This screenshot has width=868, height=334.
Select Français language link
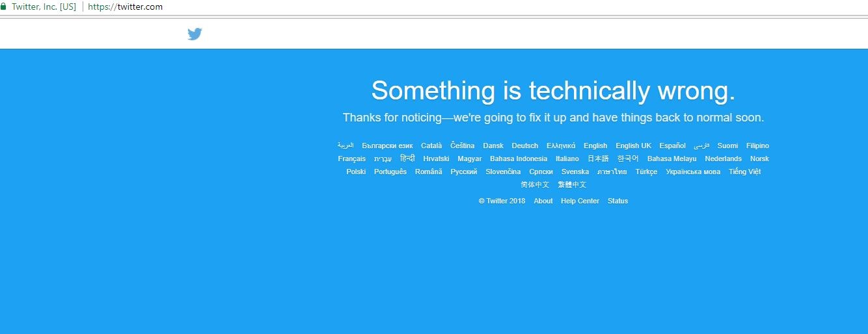351,159
